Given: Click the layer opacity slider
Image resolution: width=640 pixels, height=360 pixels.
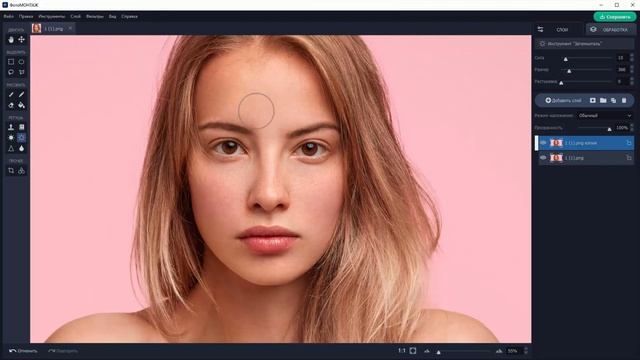Looking at the screenshot, I should pyautogui.click(x=595, y=128).
